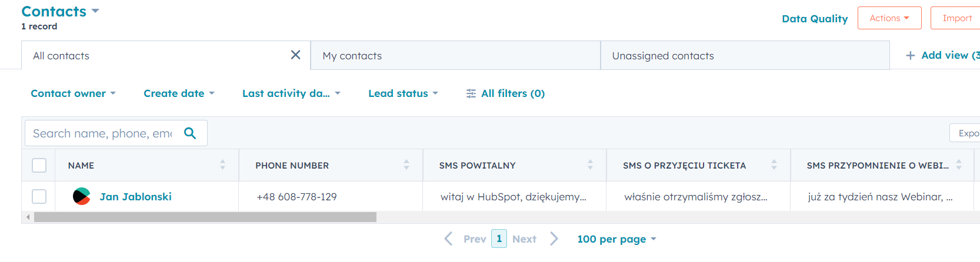
Task: Go to previous page chevron arrow
Action: [x=448, y=239]
